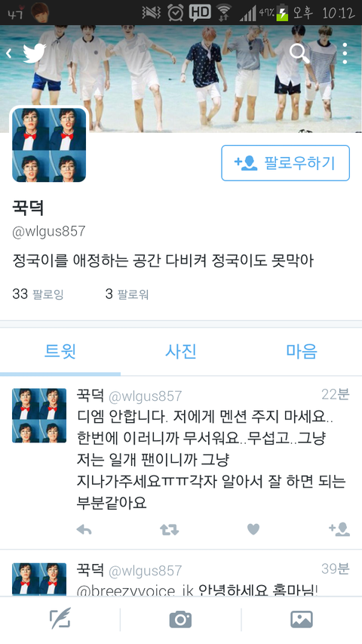The image size is (362, 644).
Task: Open the gallery image icon in the bottom bar
Action: 302,619
